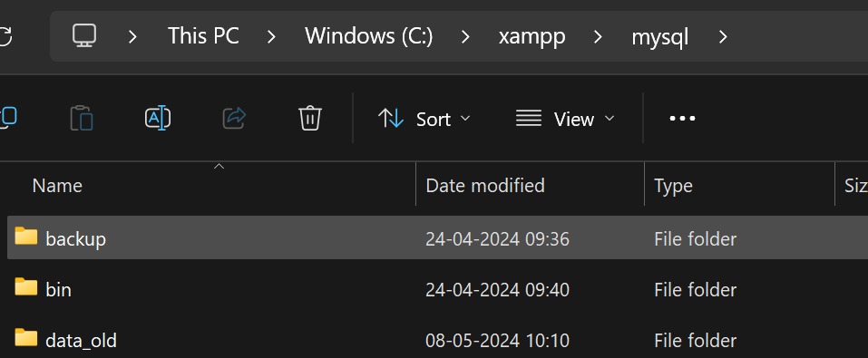The width and height of the screenshot is (868, 358).
Task: Navigate to Windows (C:) breadcrumb
Action: click(x=368, y=36)
